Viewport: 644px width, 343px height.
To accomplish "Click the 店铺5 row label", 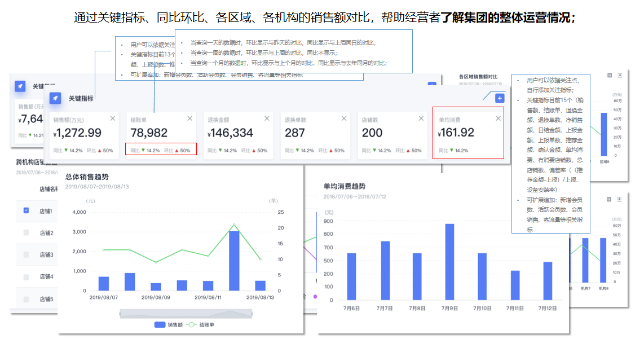I will point(46,299).
